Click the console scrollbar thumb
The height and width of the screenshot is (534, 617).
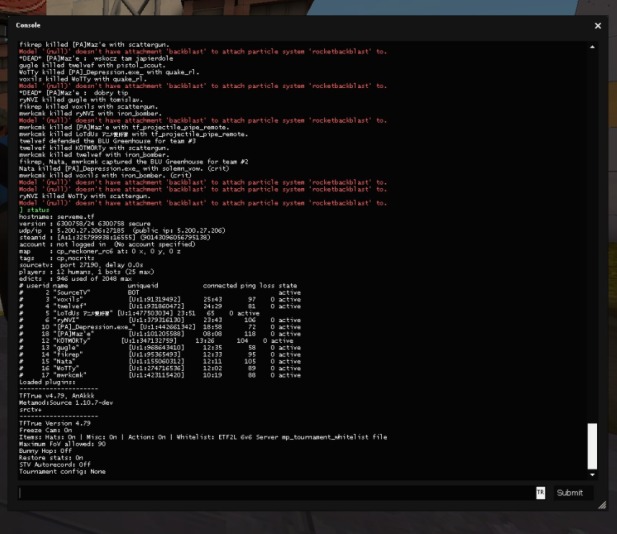592,445
